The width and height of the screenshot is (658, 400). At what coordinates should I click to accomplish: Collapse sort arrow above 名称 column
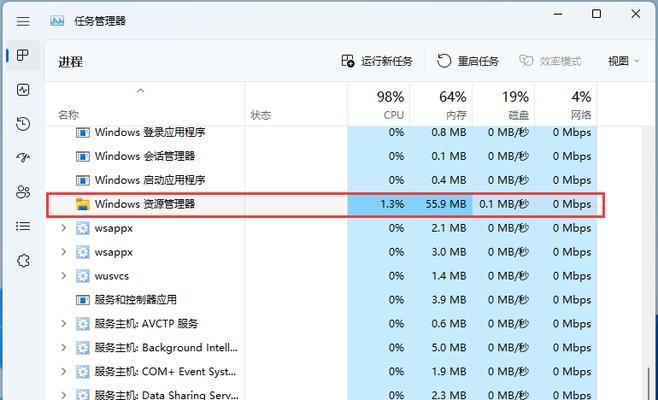coord(141,91)
